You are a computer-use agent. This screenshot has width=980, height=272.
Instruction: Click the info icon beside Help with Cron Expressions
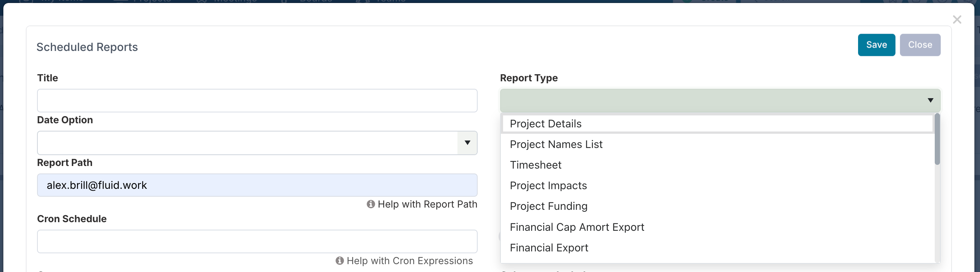pyautogui.click(x=339, y=260)
